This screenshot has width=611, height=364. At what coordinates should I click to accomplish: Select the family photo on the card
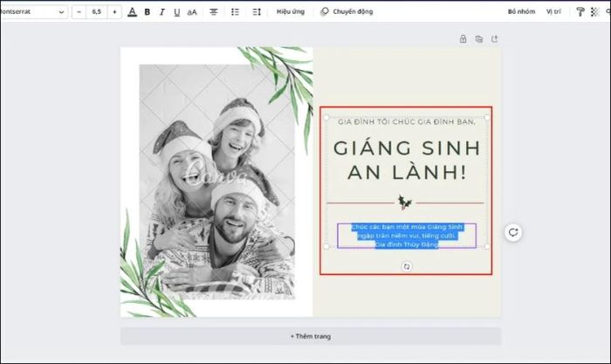(x=217, y=182)
